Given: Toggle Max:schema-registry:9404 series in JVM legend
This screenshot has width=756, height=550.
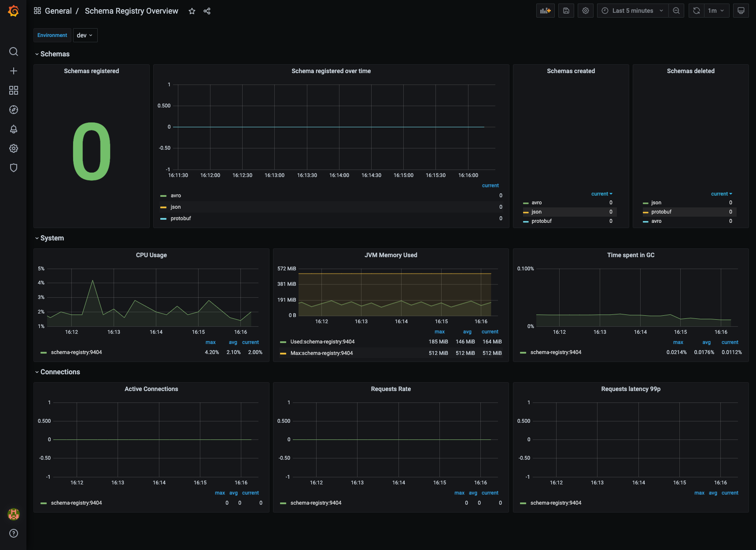Looking at the screenshot, I should click(321, 353).
